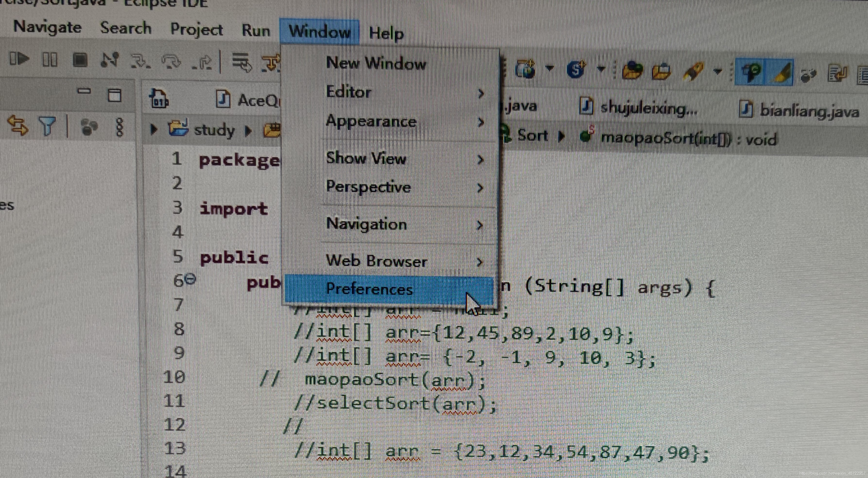
Task: Click the Suspend debug toolbar icon
Action: 50,60
